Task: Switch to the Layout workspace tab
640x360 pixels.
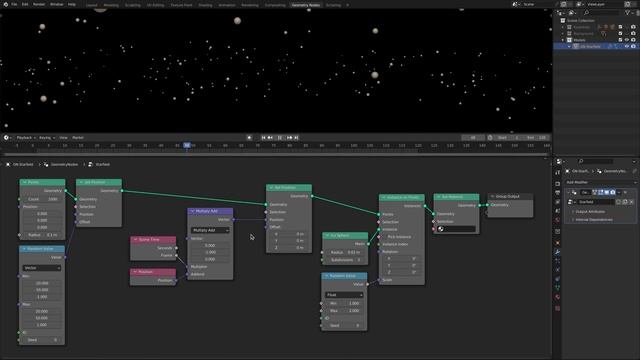Action: coord(91,5)
